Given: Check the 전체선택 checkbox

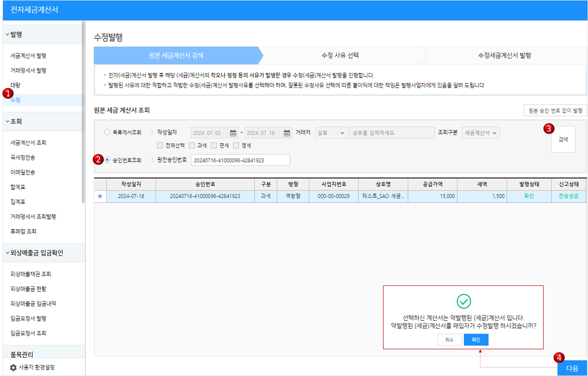Looking at the screenshot, I should pos(160,145).
